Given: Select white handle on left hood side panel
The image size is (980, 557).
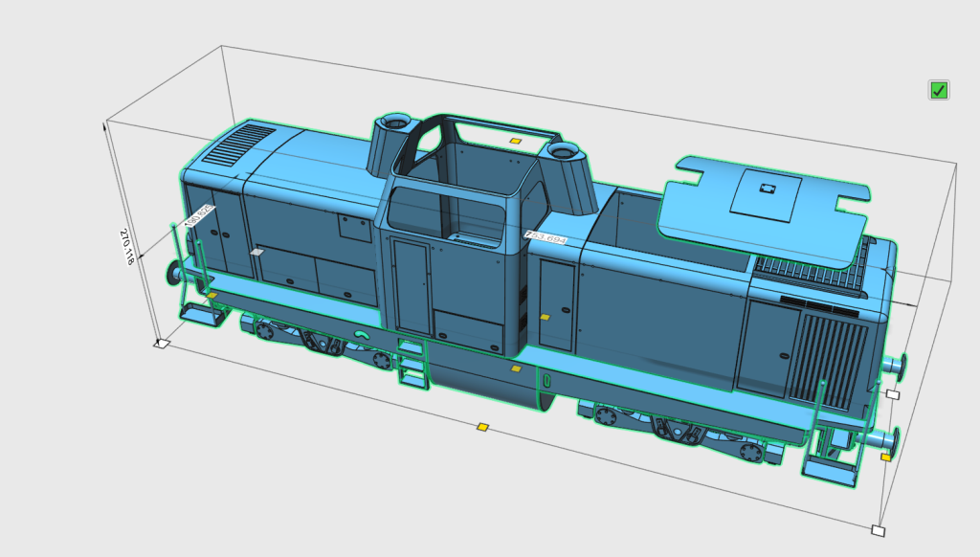Looking at the screenshot, I should point(256,253).
